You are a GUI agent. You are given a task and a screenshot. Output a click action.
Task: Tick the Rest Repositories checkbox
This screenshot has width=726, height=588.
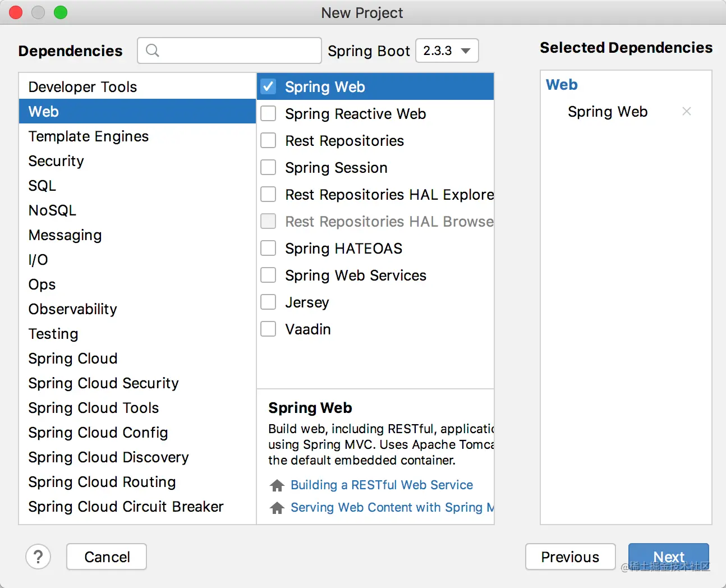coord(269,141)
